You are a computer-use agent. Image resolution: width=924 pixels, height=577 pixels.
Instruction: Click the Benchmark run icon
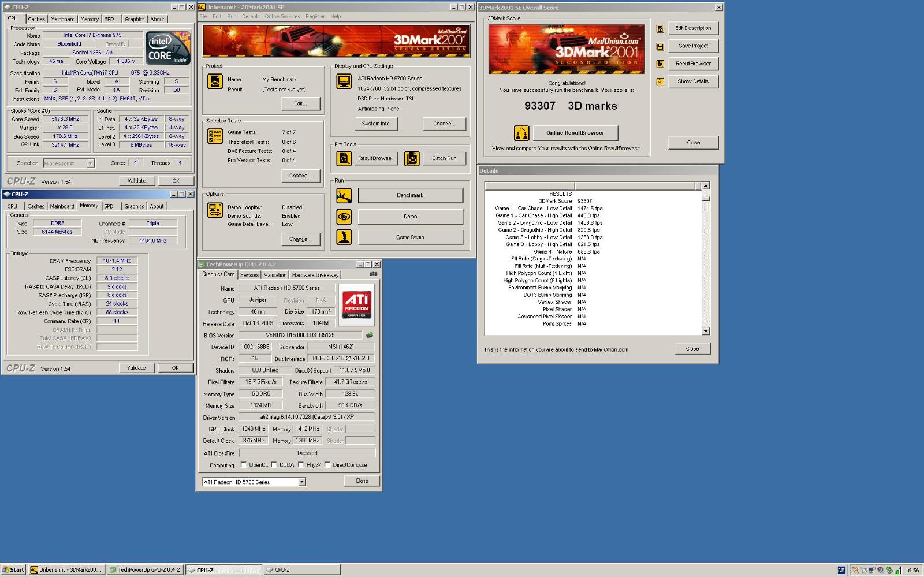pos(344,196)
